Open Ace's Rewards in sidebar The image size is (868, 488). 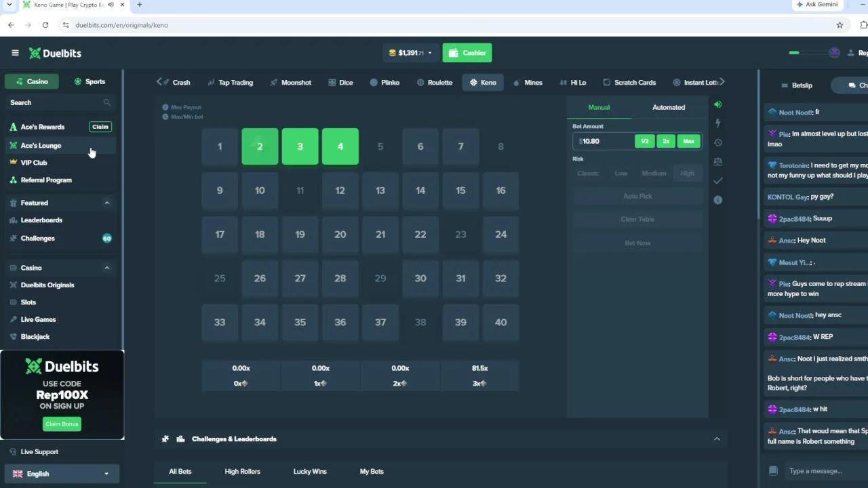[x=42, y=127]
